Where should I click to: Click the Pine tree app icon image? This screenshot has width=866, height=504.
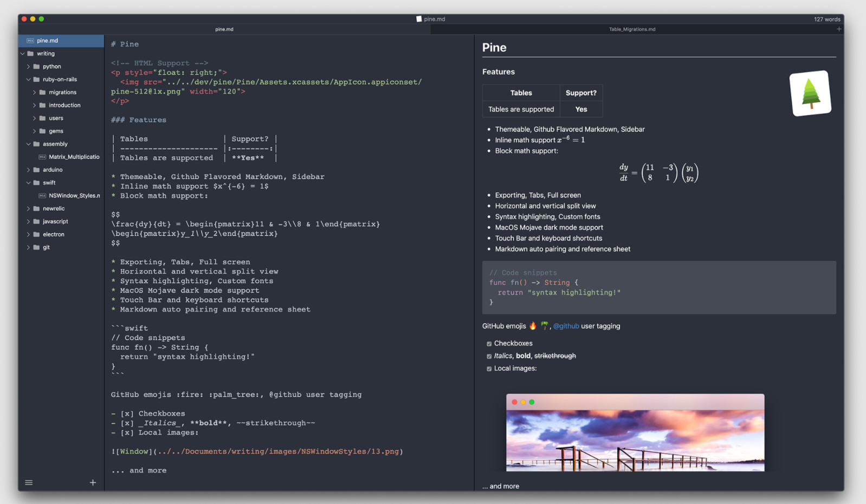811,93
